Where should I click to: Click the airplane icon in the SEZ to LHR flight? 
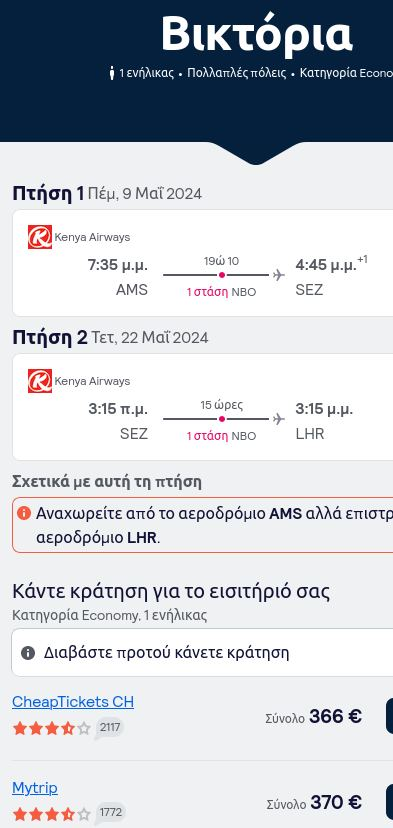279,419
